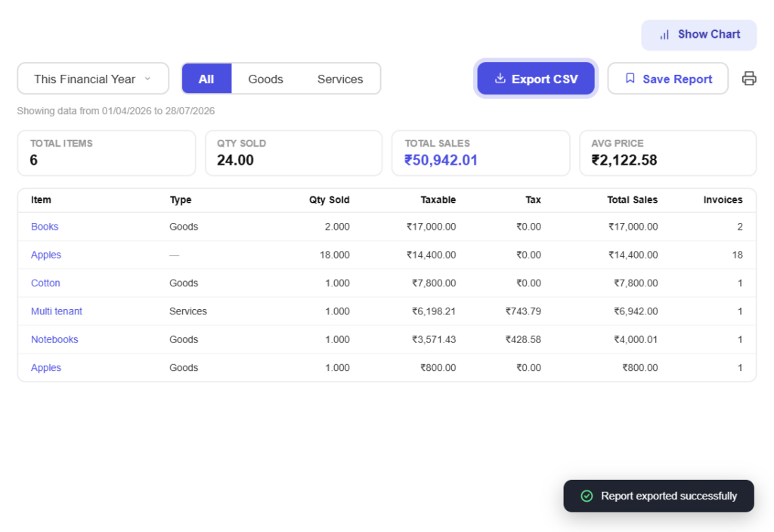
Task: Click the Total Sales ₹50,942.01 value
Action: click(x=441, y=160)
